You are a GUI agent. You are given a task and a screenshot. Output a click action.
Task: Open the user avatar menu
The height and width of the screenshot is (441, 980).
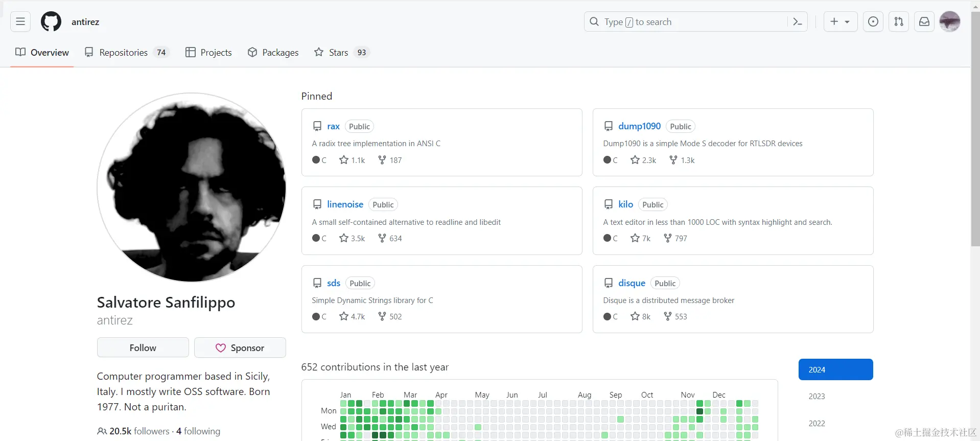pyautogui.click(x=950, y=21)
